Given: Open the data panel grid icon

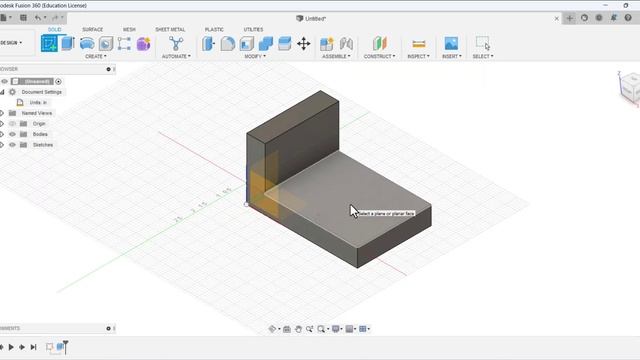Looking at the screenshot, I should (x=23, y=18).
